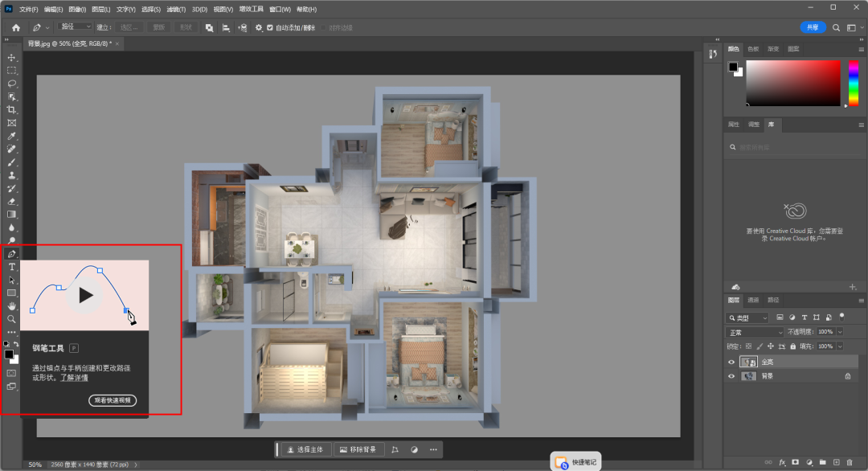The height and width of the screenshot is (471, 868).
Task: Select the Path Selection tool
Action: point(11,280)
